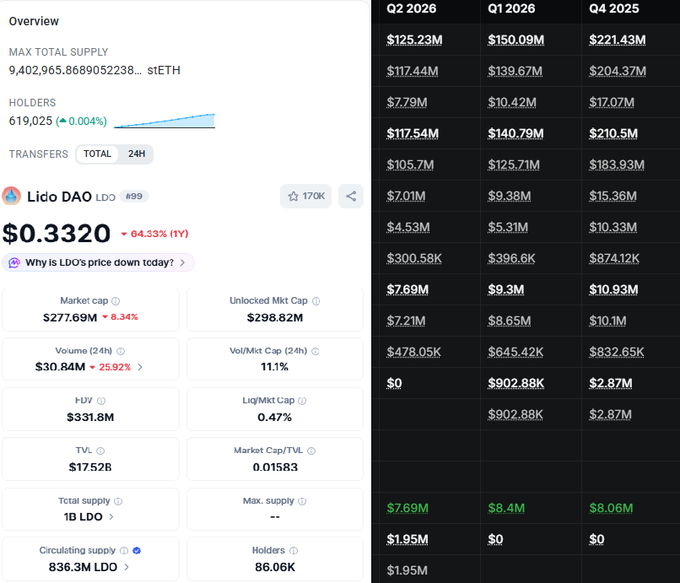
Task: Open info icon next to Unlocked Mkt Cap
Action: [x=316, y=301]
